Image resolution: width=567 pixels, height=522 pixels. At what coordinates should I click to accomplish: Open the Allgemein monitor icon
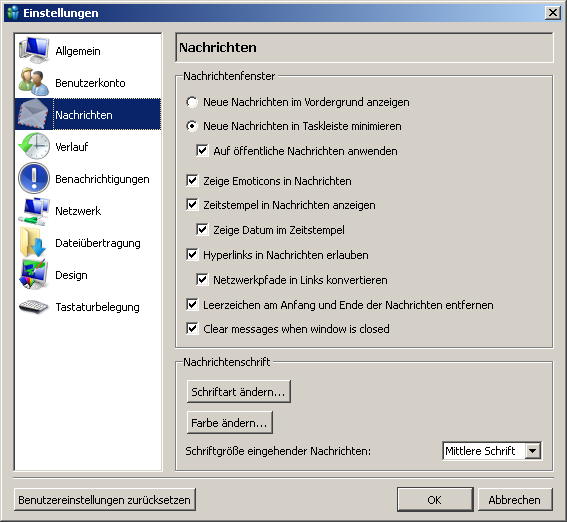pos(34,51)
